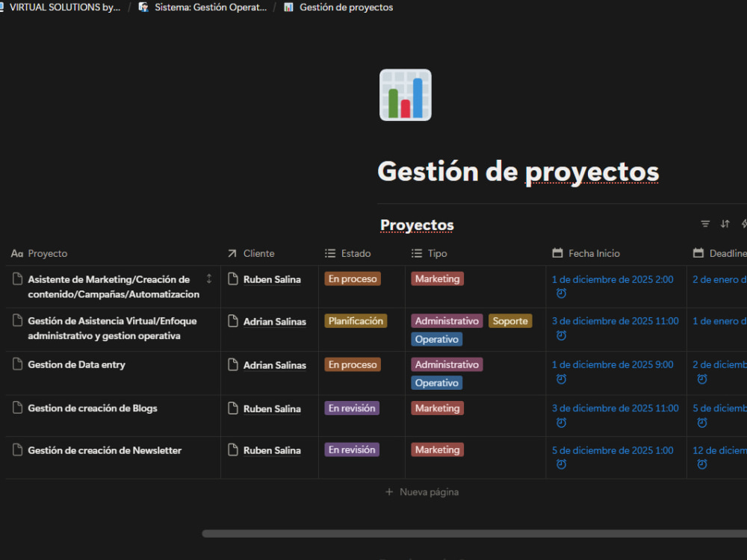Click the resize arrows icon in first project row
The width and height of the screenshot is (747, 560).
coord(208,279)
